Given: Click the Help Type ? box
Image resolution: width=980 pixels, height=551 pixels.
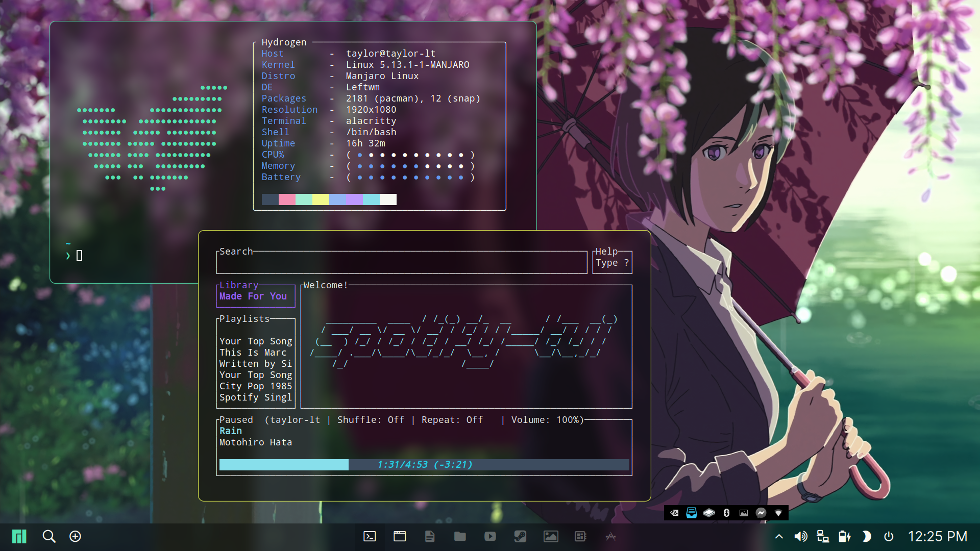Looking at the screenshot, I should point(612,262).
